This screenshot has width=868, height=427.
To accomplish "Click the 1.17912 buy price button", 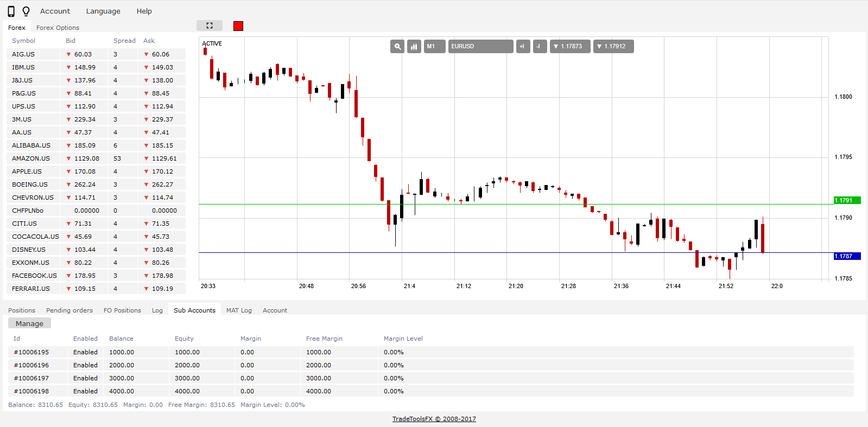I will 613,47.
